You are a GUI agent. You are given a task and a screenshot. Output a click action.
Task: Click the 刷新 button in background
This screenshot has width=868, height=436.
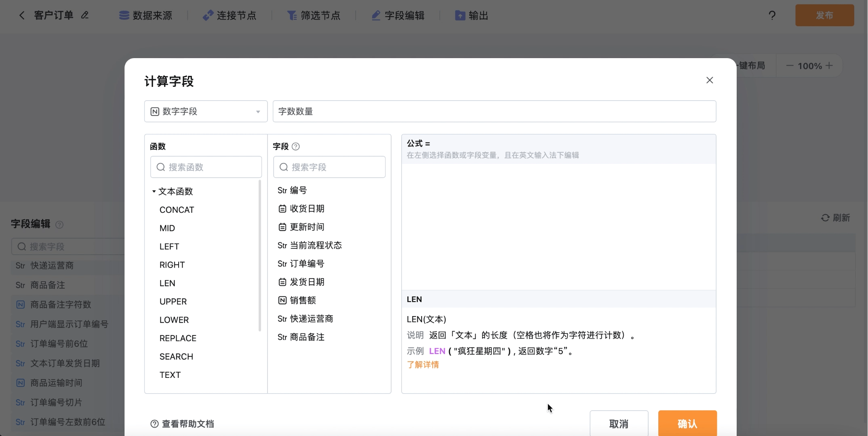(x=836, y=218)
